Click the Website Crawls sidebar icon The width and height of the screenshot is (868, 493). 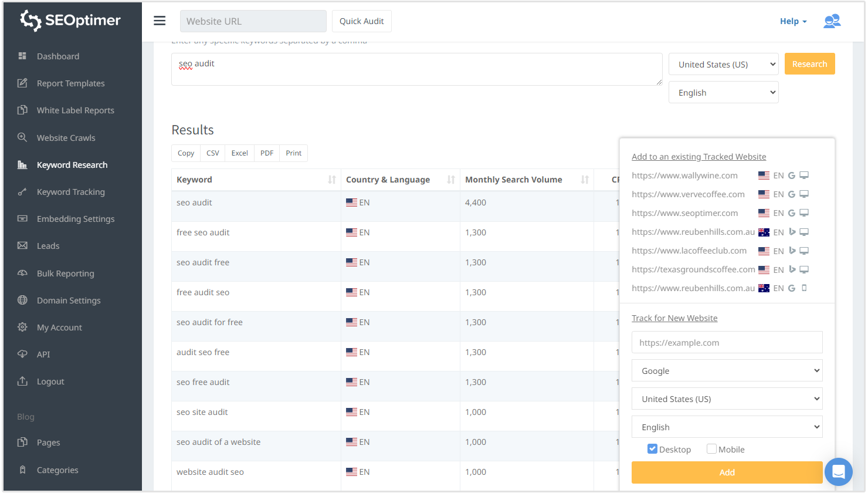point(22,138)
